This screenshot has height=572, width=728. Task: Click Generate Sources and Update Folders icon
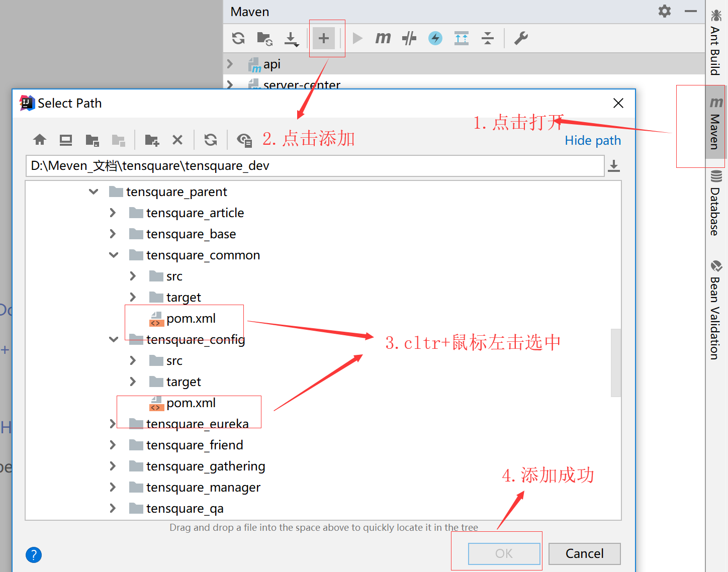click(x=264, y=38)
